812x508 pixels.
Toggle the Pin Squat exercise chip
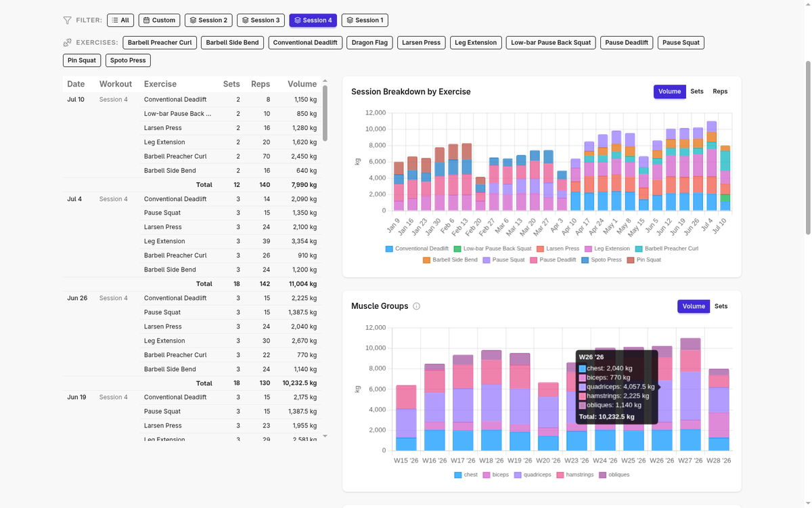click(82, 60)
